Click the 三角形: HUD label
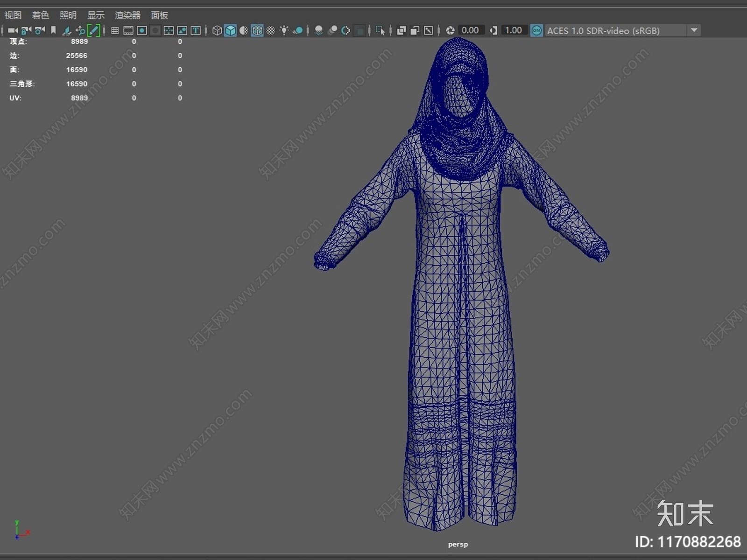Image resolution: width=747 pixels, height=560 pixels. pos(22,84)
